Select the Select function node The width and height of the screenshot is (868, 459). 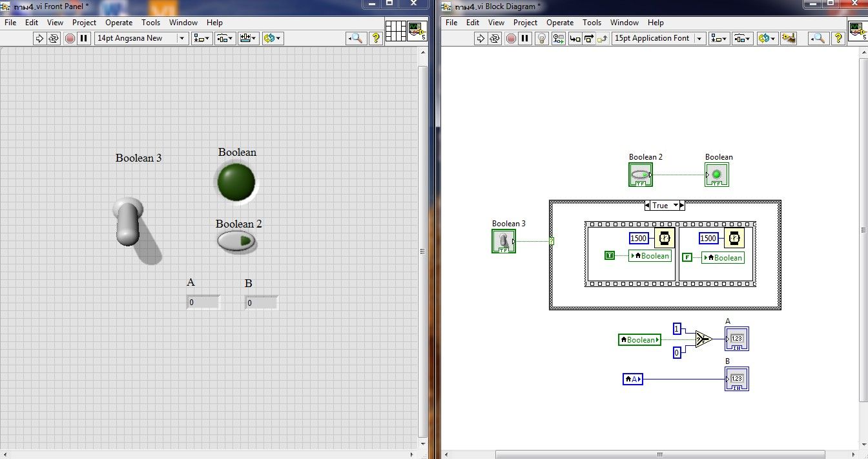point(703,338)
